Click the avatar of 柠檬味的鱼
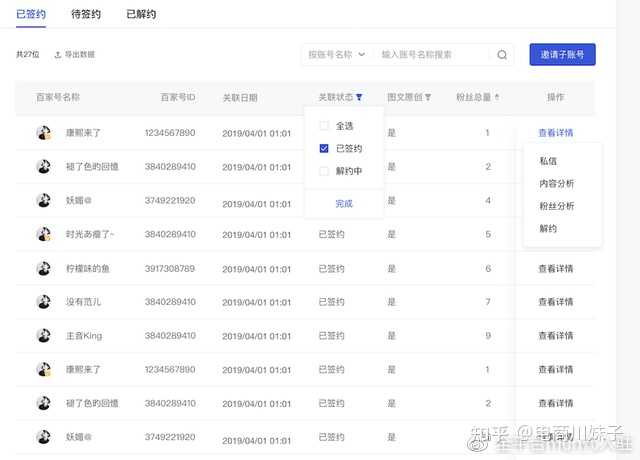Image resolution: width=640 pixels, height=460 pixels. pos(44,269)
